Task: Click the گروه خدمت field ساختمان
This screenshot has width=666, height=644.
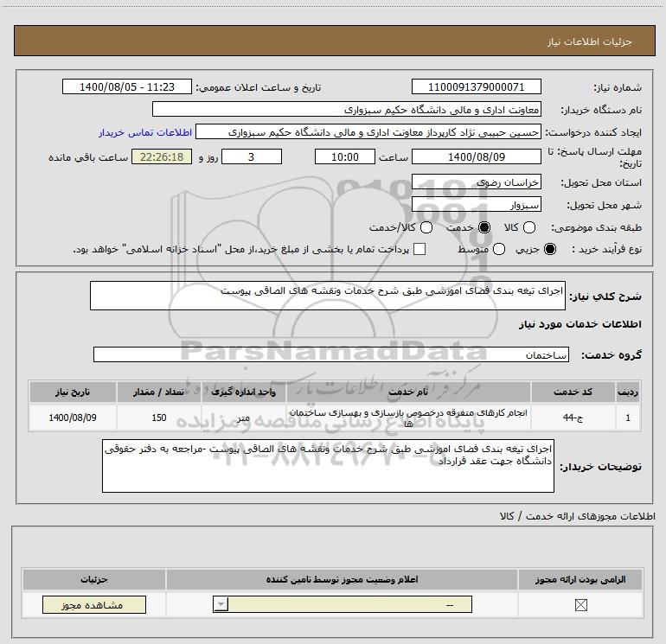Action: tap(331, 354)
